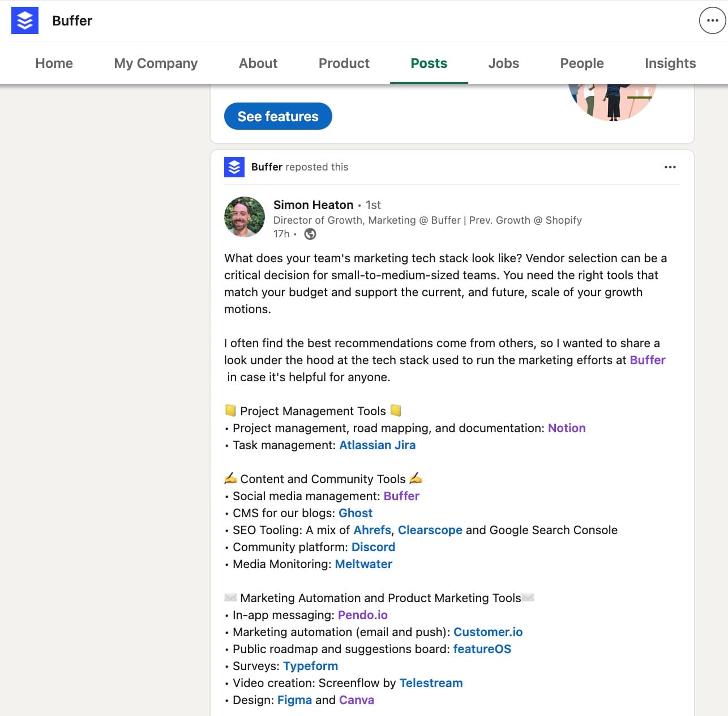Viewport: 728px width, 716px height.
Task: Open the Atlassian Jira link
Action: 378,445
